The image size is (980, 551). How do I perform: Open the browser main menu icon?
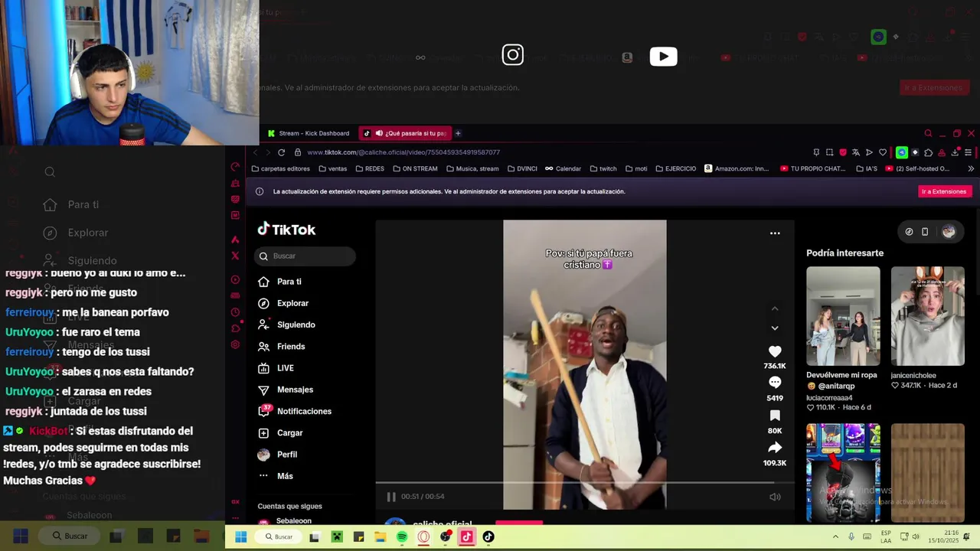coord(968,152)
